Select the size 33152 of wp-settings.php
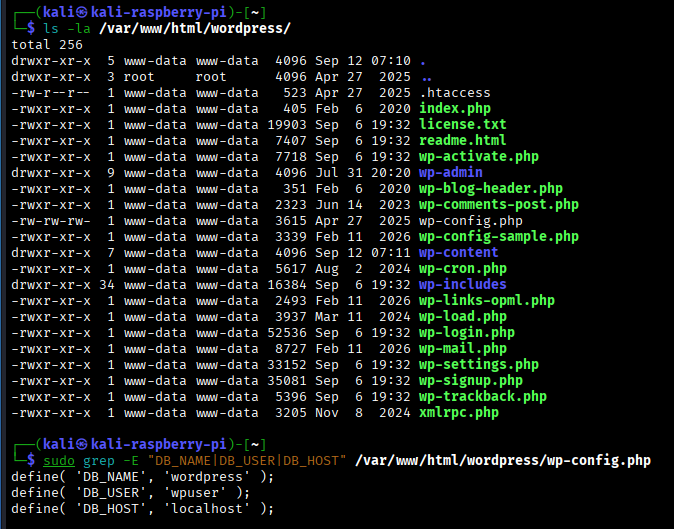This screenshot has height=529, width=674. (x=287, y=365)
